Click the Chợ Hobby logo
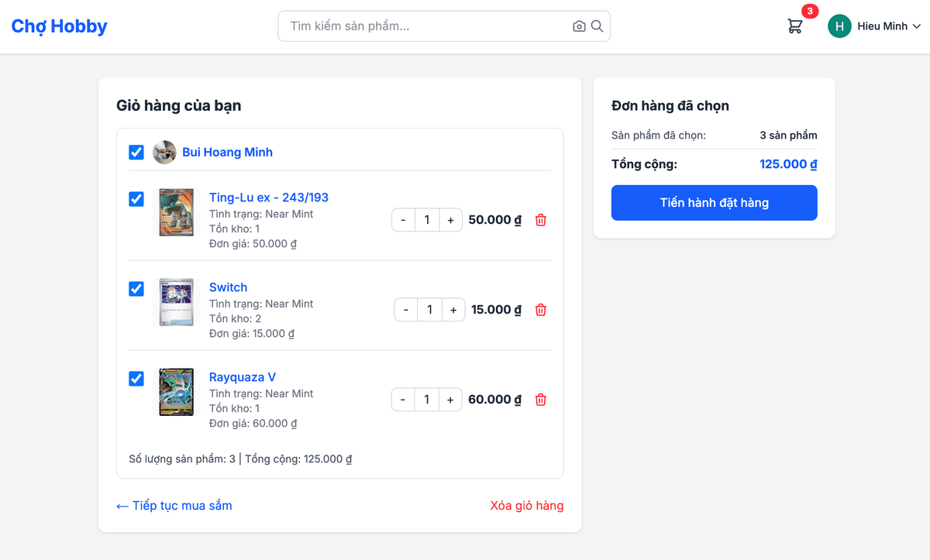 coord(59,26)
